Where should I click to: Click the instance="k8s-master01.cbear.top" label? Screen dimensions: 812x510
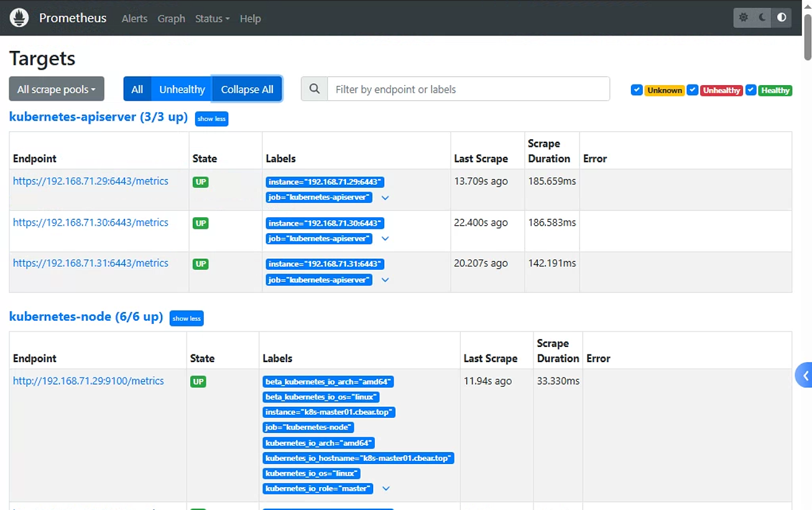point(329,412)
